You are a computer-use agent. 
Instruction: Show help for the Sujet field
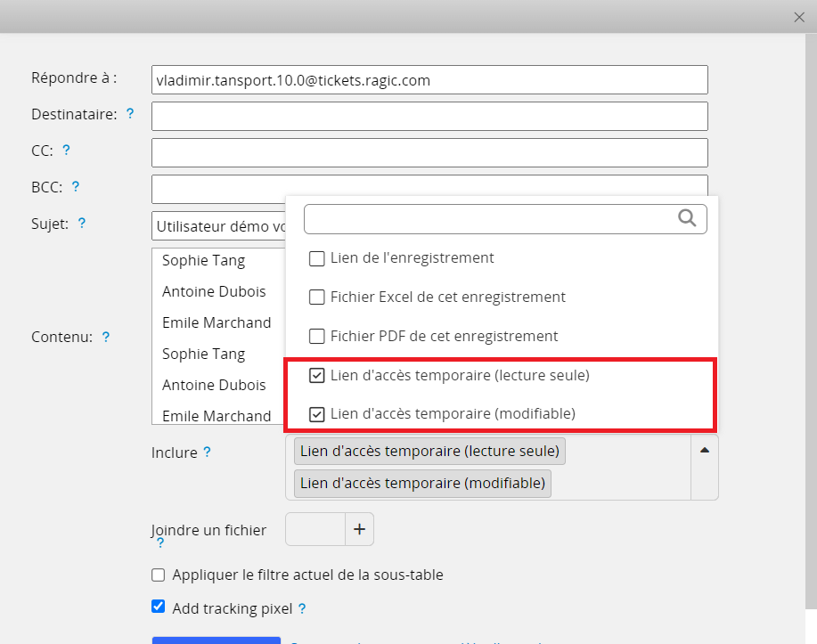point(82,223)
